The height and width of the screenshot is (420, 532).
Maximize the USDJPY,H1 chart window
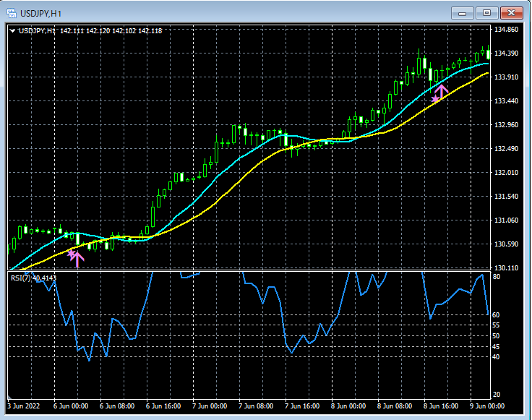[486, 13]
